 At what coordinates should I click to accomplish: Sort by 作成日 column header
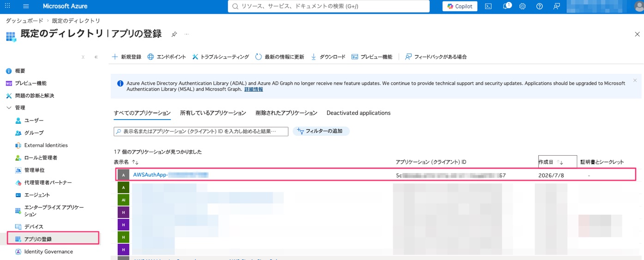[x=557, y=162]
